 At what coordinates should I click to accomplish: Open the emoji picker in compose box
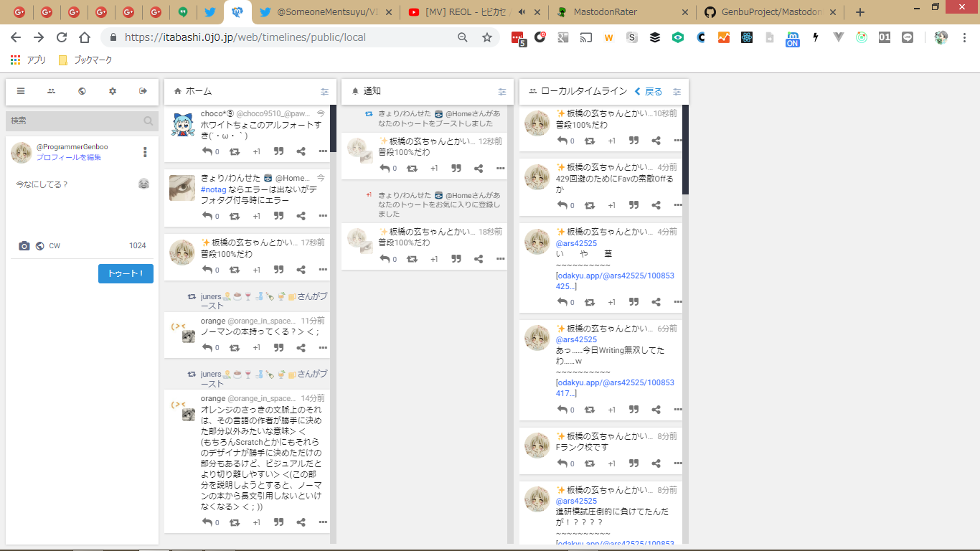[x=144, y=184]
